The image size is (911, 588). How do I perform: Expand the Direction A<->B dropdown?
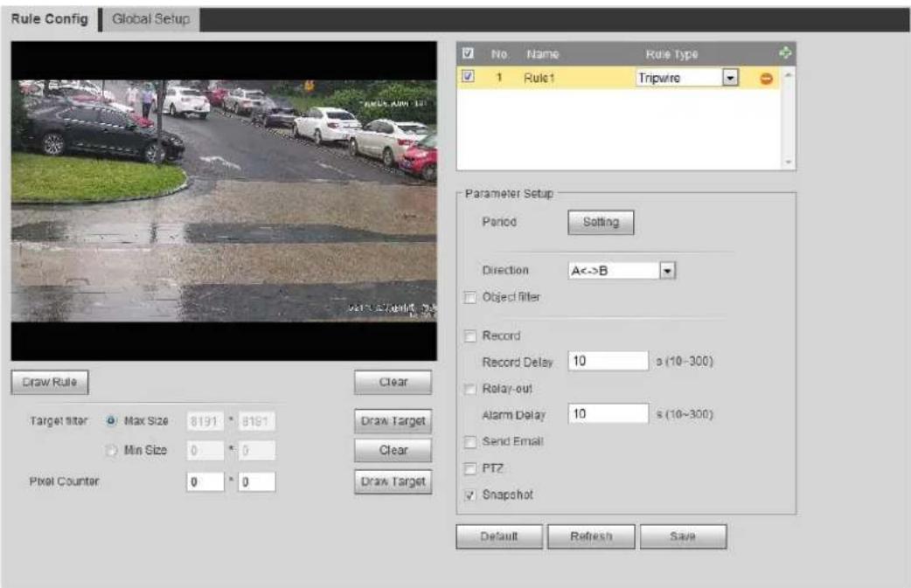coord(668,271)
